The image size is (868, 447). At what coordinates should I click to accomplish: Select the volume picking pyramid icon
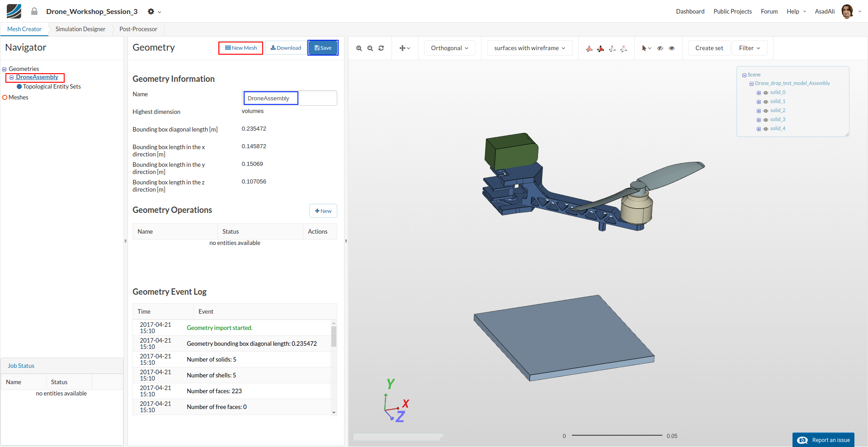click(589, 49)
